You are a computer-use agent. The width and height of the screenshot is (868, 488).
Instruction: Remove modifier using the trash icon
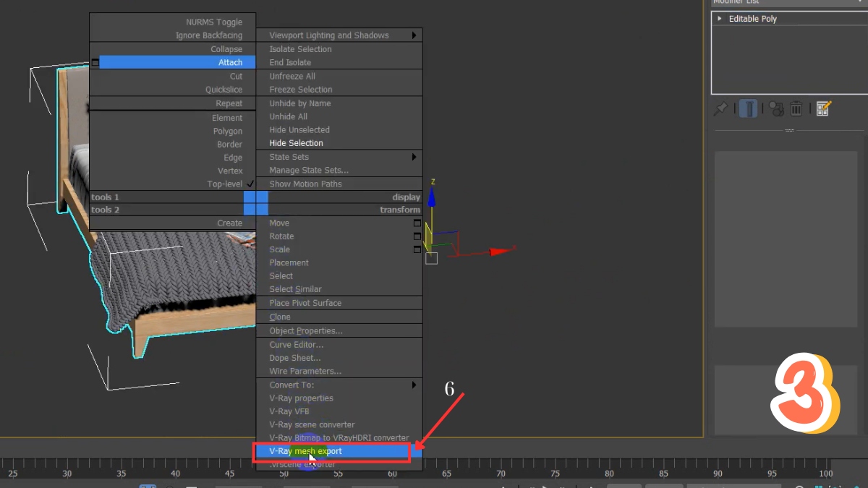click(796, 108)
